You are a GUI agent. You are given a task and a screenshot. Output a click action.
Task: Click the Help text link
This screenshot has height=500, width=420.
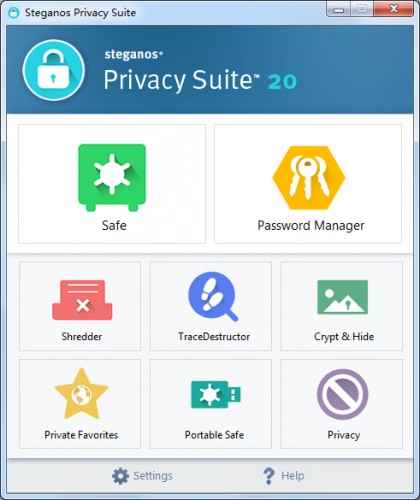(293, 476)
